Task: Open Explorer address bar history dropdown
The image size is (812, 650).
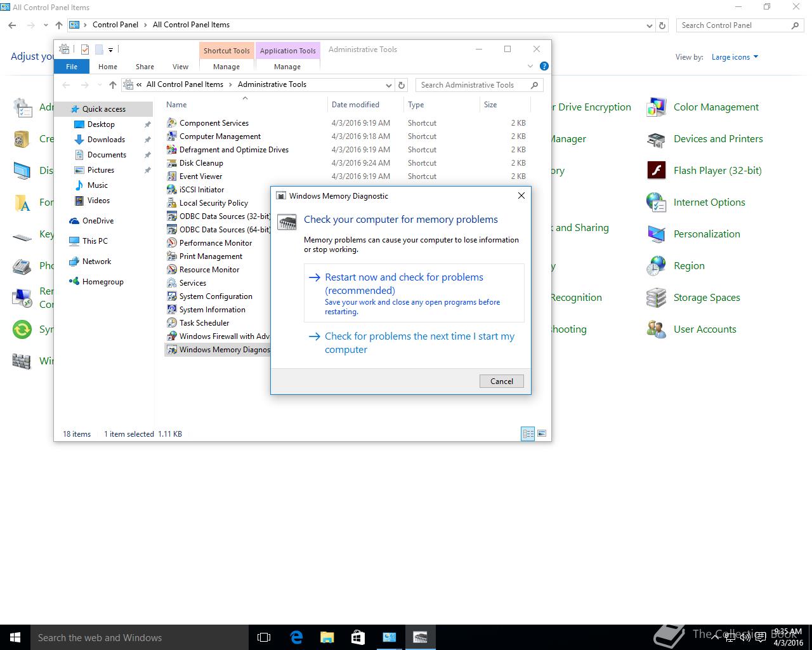Action: coord(389,85)
